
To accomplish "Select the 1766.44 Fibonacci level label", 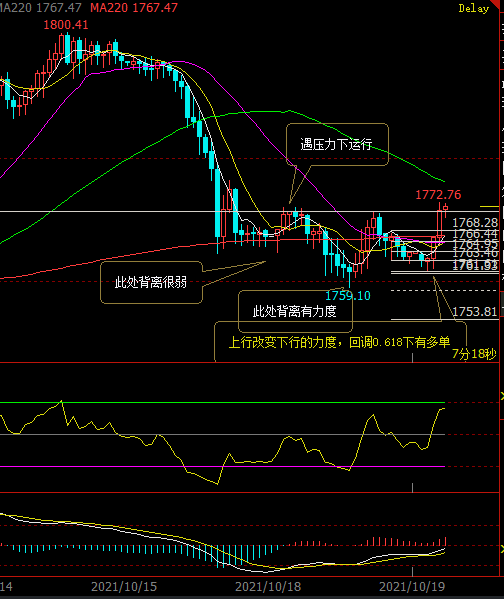I will coord(475,233).
